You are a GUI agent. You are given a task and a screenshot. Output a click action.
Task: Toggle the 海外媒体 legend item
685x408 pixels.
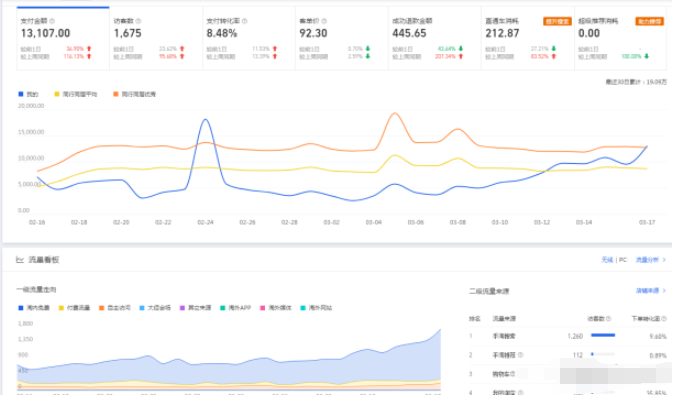[276, 308]
